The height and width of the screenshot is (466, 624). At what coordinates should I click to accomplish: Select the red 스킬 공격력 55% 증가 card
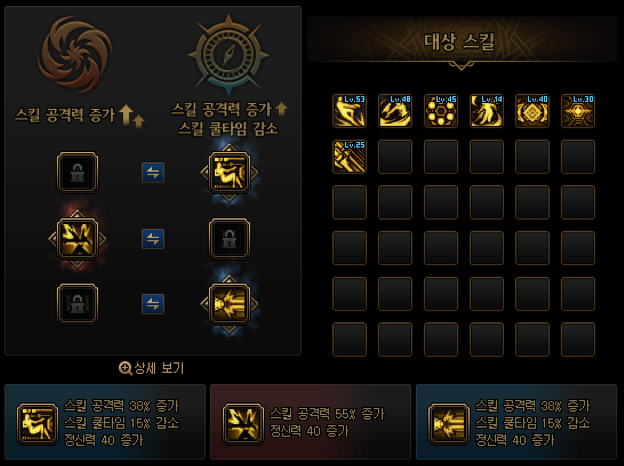pos(310,422)
